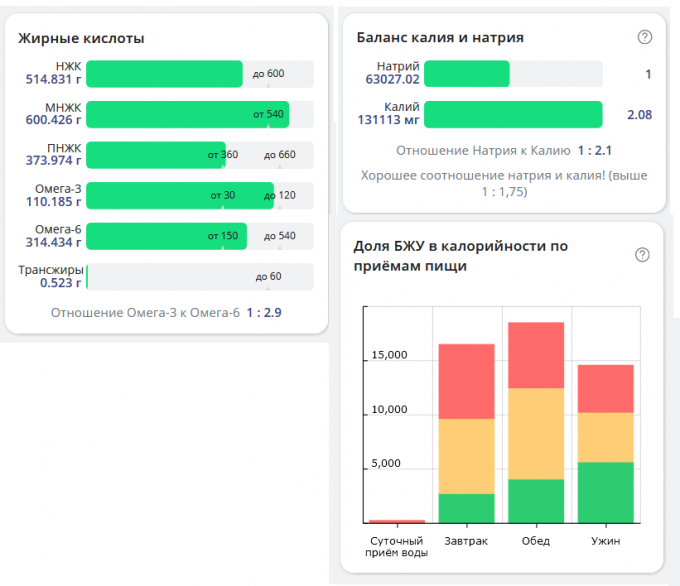Click green segment of Обед bar
Screen dimensions: 680x586
click(x=536, y=501)
